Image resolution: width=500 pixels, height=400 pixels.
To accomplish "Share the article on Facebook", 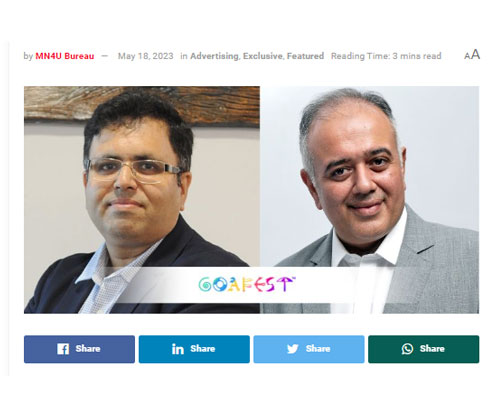I will (x=79, y=349).
